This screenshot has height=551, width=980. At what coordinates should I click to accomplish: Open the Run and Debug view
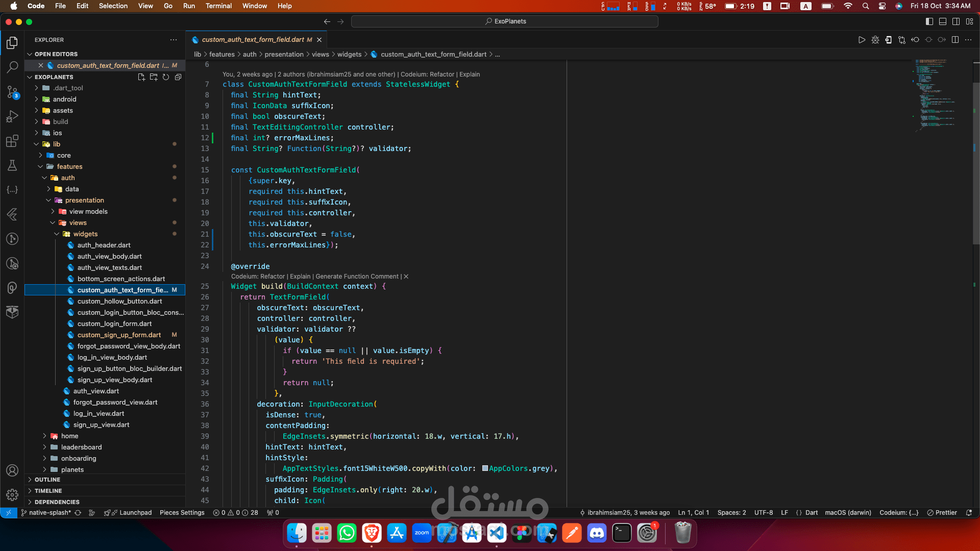click(x=12, y=116)
